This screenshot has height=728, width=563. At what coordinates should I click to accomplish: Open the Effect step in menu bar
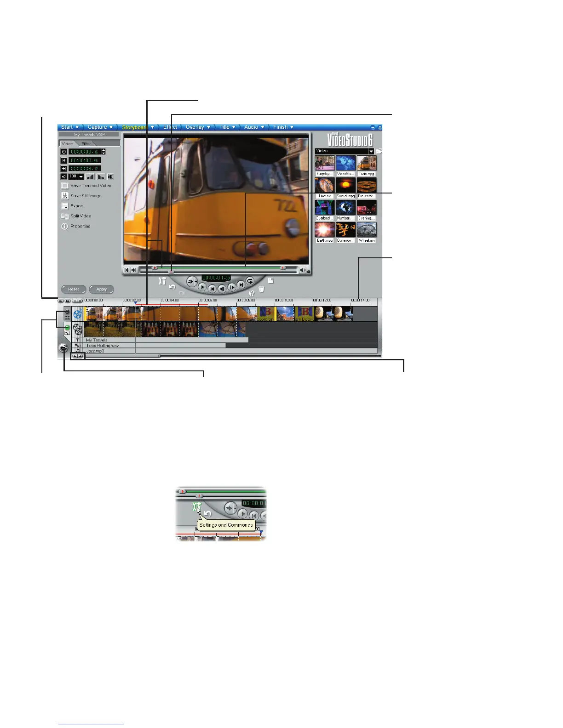click(x=170, y=127)
